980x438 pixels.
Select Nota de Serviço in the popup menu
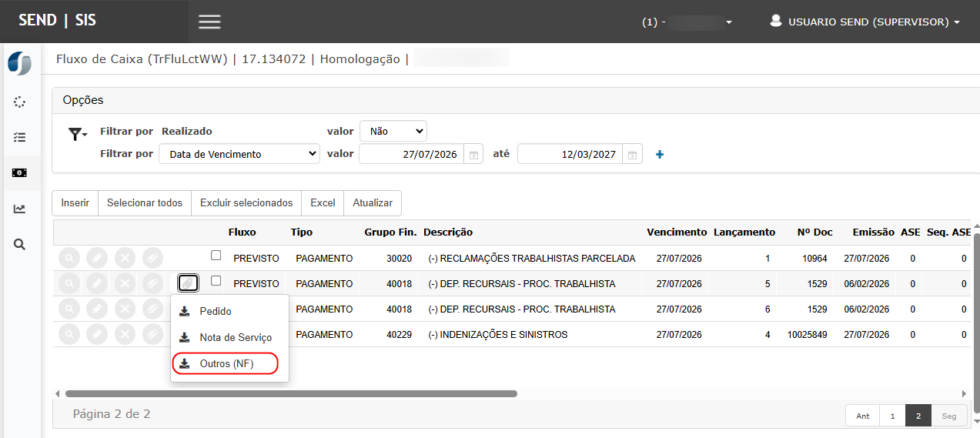(x=235, y=337)
